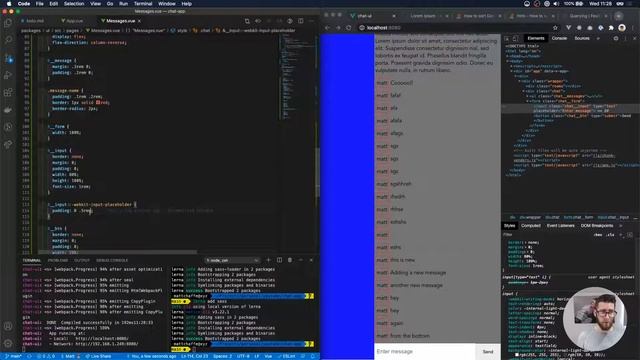Expand the head element in the DOM tree
The height and width of the screenshot is (360, 640).
[508, 56]
